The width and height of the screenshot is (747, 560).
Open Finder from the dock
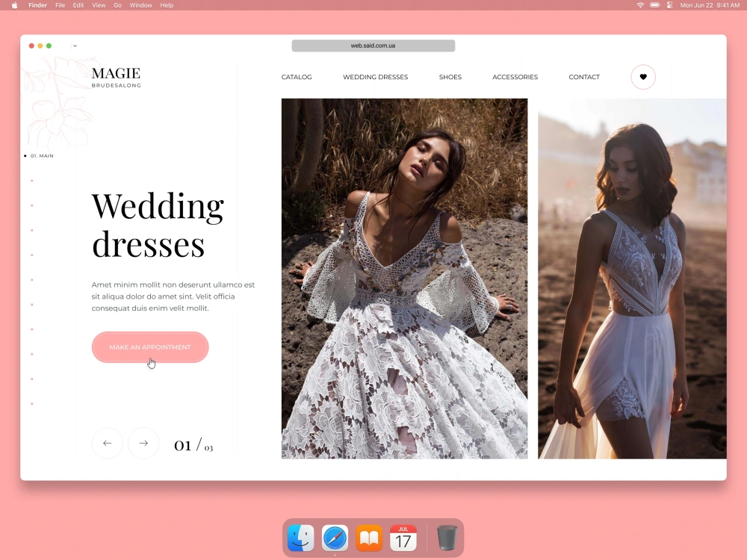click(301, 538)
